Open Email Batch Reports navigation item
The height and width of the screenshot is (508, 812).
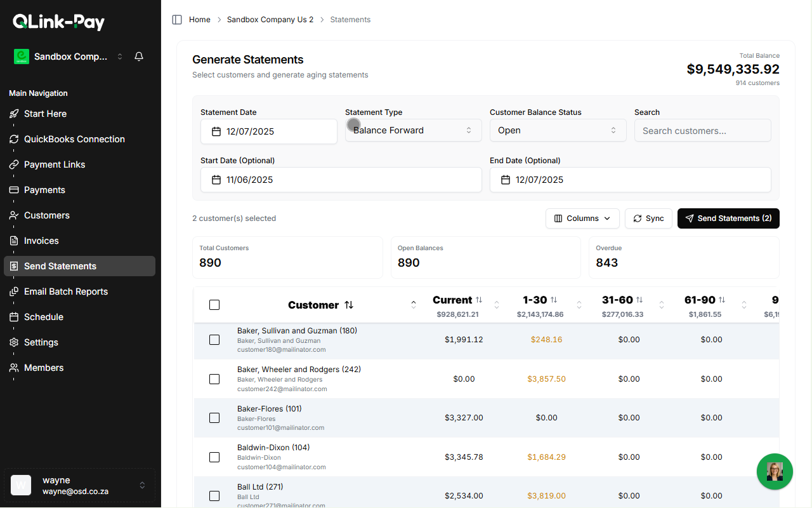tap(66, 291)
